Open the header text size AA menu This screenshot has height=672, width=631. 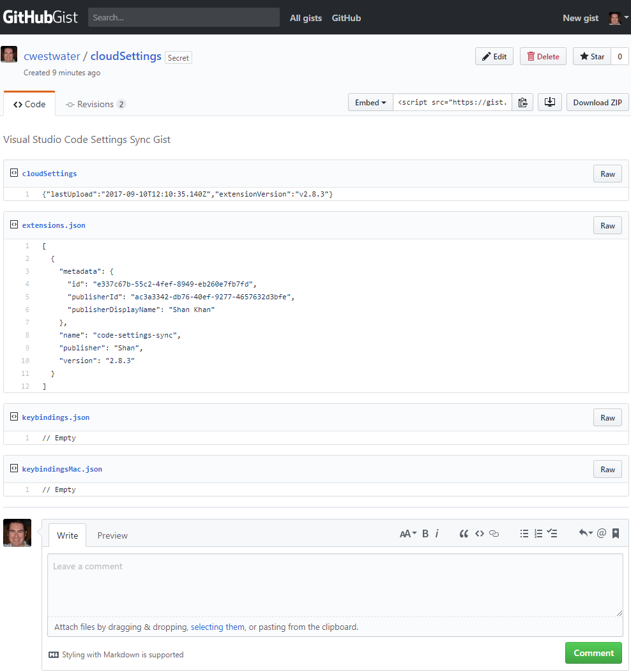(x=408, y=534)
